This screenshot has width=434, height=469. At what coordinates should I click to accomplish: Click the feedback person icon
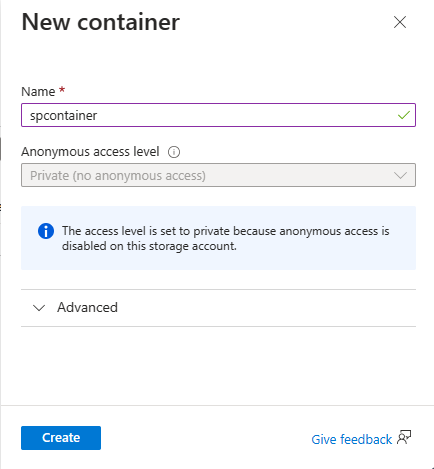click(x=404, y=437)
